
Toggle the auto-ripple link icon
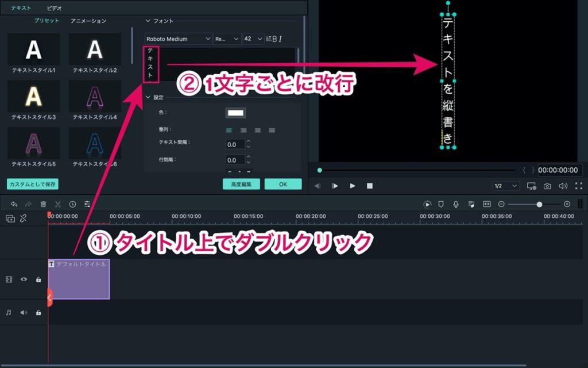point(23,218)
